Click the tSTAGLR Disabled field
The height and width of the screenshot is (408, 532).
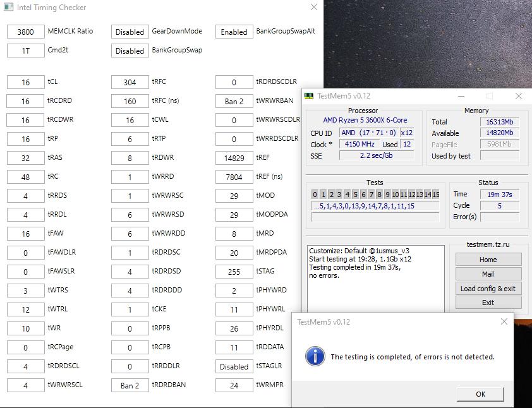coord(234,366)
